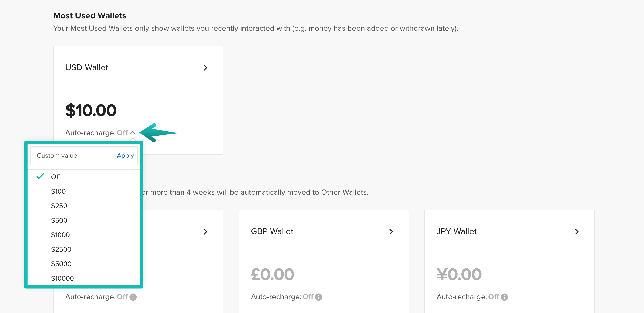Select $500 from auto-recharge list
The image size is (644, 313).
59,220
